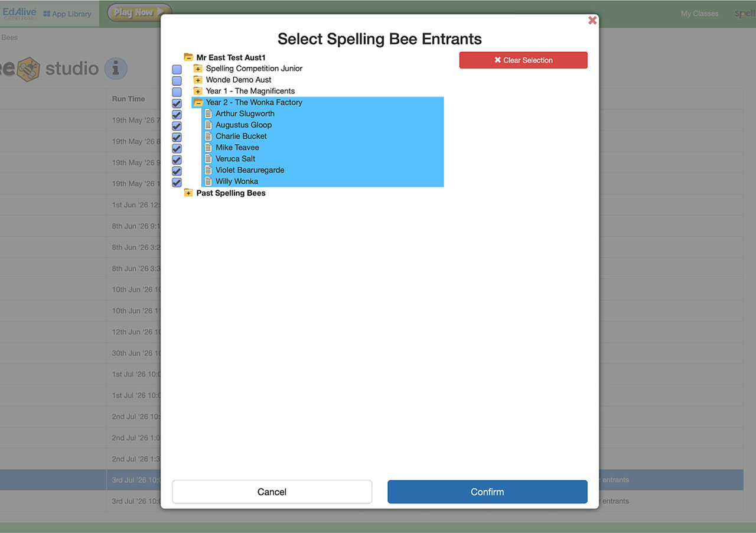This screenshot has width=756, height=533.
Task: Tick the Wonde Demo Aust checkbox
Action: tap(177, 81)
